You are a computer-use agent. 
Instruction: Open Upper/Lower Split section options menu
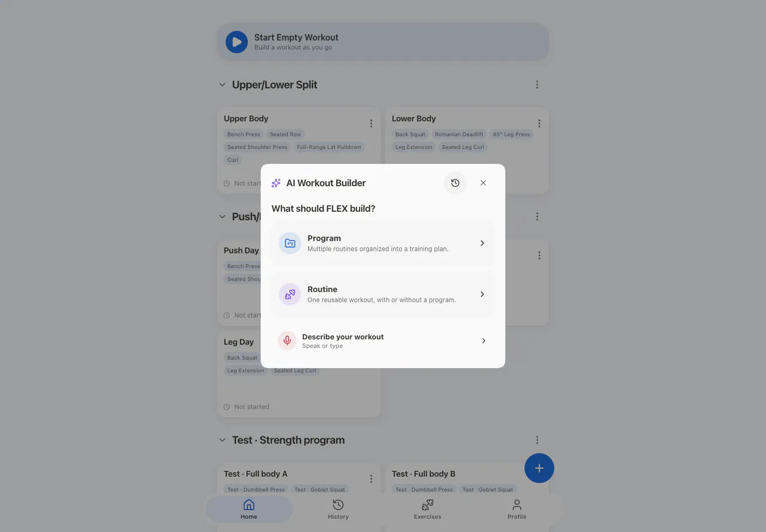[x=537, y=85]
